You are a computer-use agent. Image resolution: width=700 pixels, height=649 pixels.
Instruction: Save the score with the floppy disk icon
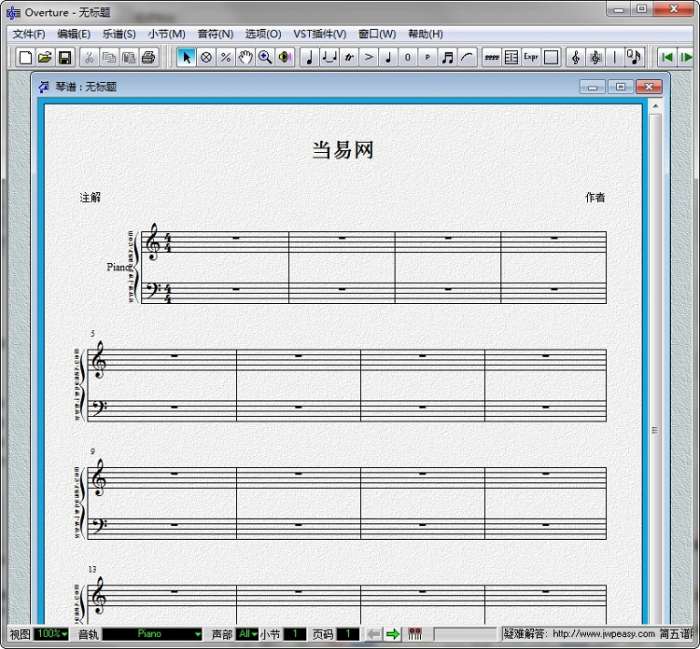click(65, 58)
